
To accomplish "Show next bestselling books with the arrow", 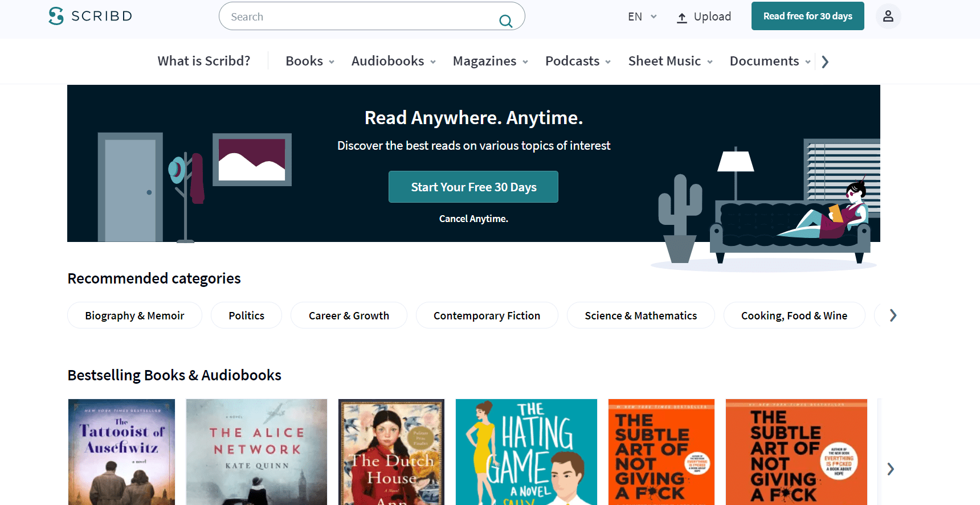I will (891, 469).
